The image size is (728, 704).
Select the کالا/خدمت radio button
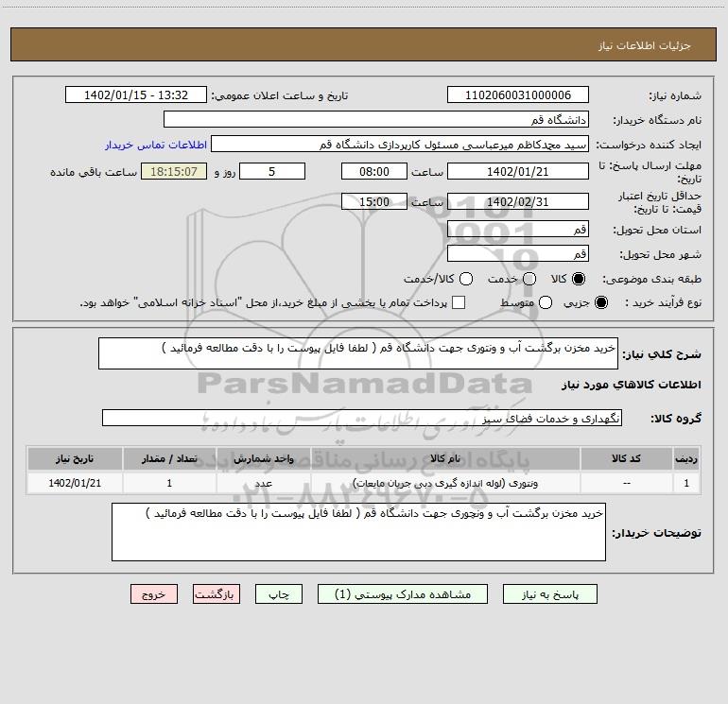pyautogui.click(x=466, y=279)
